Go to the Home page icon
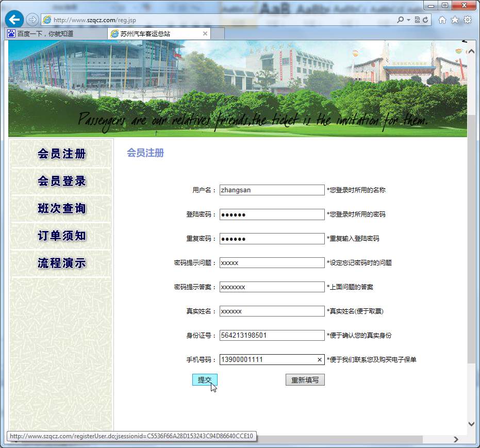480x448 pixels. click(x=442, y=20)
